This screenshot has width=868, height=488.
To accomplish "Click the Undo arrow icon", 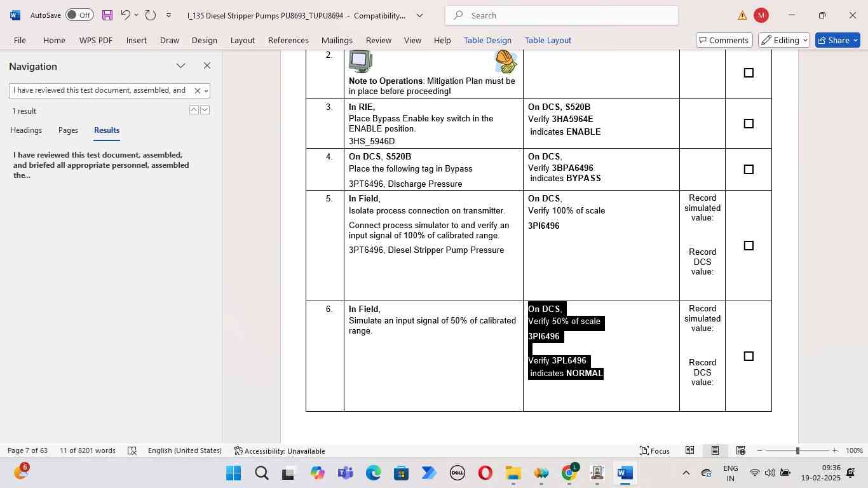I will (125, 15).
